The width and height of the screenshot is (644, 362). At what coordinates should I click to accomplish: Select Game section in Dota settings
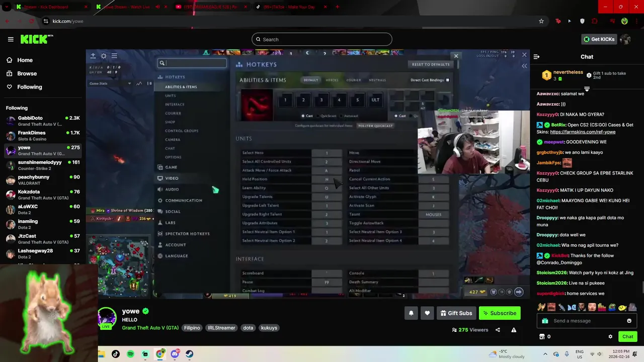[171, 167]
